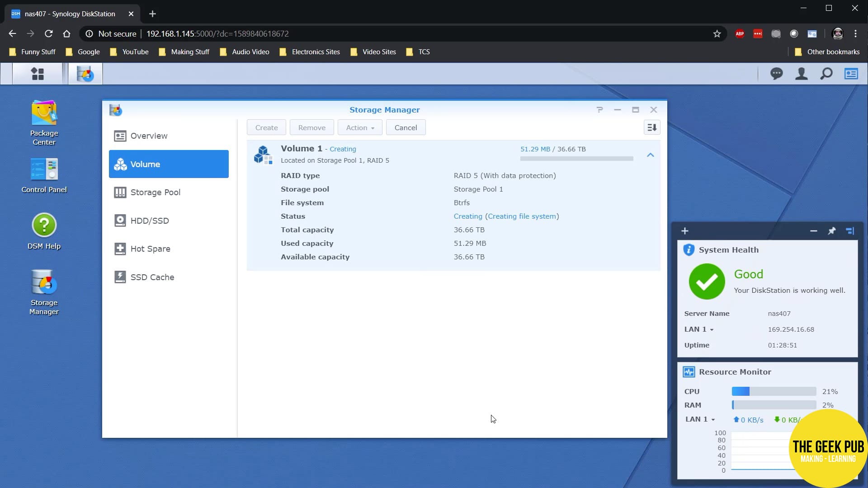
Task: Open Storage Manager desktop icon
Action: (x=44, y=292)
